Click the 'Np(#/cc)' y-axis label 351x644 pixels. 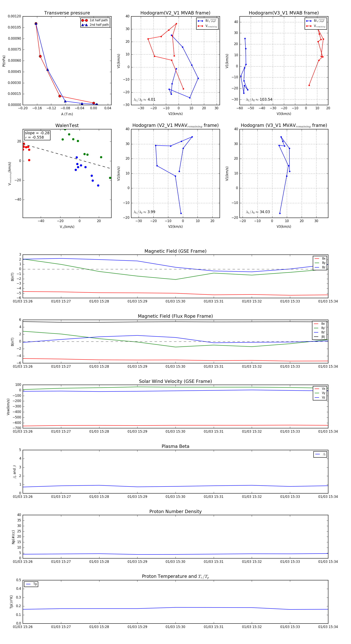point(13,537)
